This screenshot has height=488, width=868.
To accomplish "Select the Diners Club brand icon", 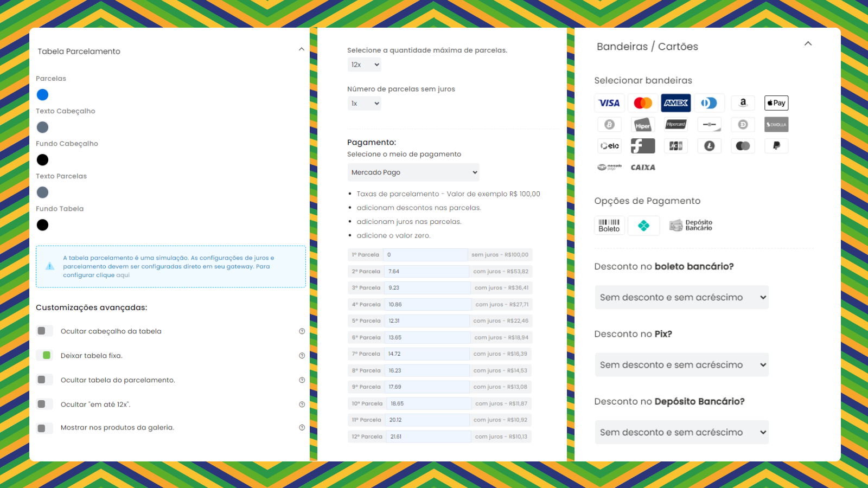I will click(x=709, y=103).
